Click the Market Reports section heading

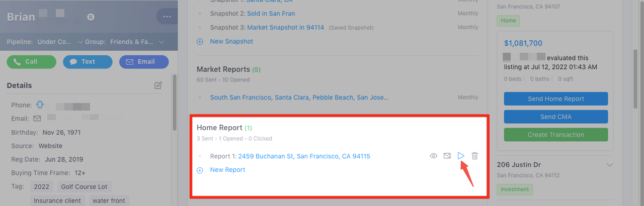(223, 69)
